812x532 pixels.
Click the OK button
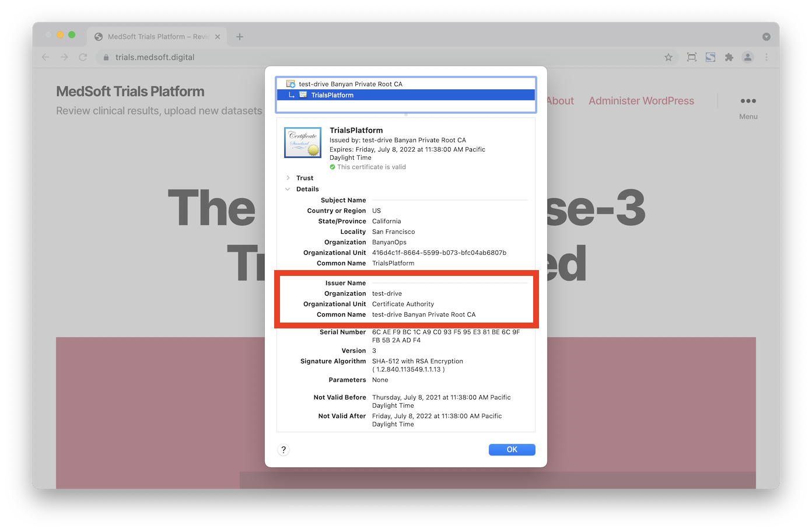tap(512, 450)
